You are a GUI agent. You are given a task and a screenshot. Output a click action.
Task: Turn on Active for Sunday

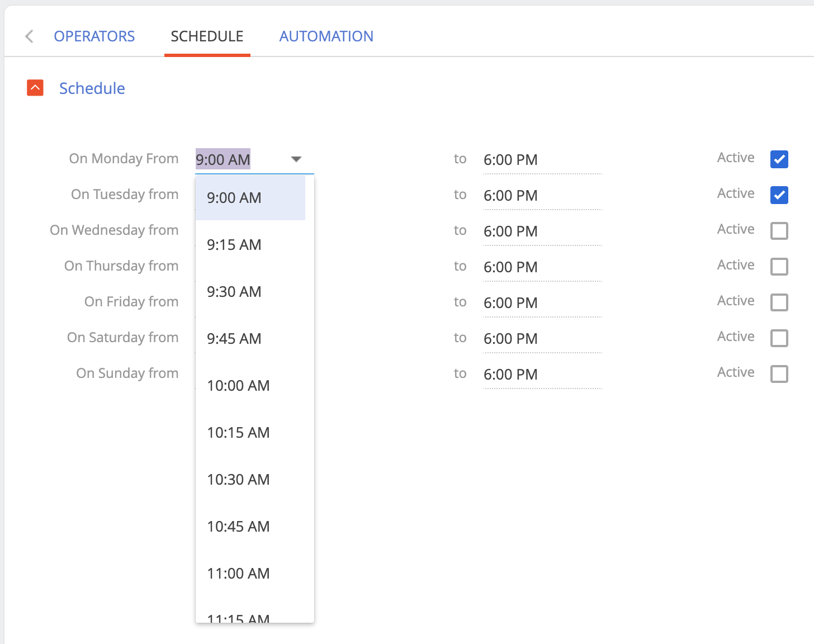point(779,374)
